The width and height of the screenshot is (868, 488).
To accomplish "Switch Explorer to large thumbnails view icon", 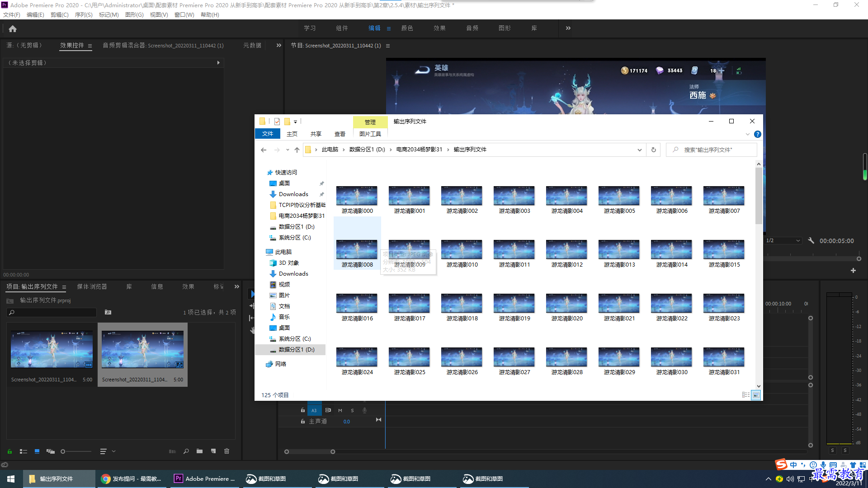I will 756,395.
